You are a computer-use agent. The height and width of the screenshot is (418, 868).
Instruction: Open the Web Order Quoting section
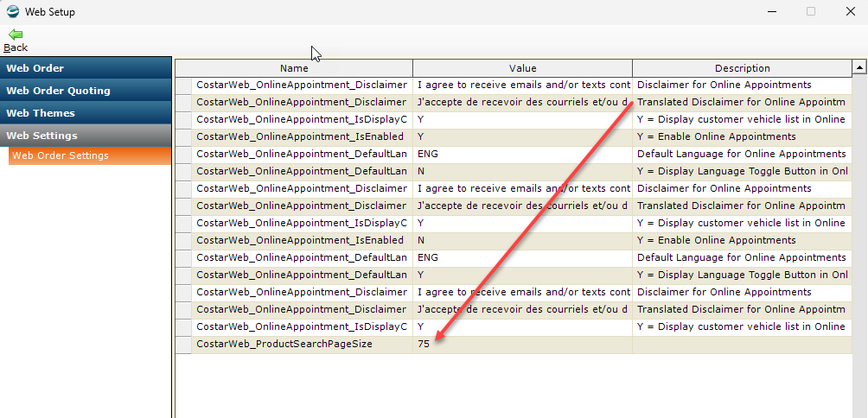[x=86, y=91]
